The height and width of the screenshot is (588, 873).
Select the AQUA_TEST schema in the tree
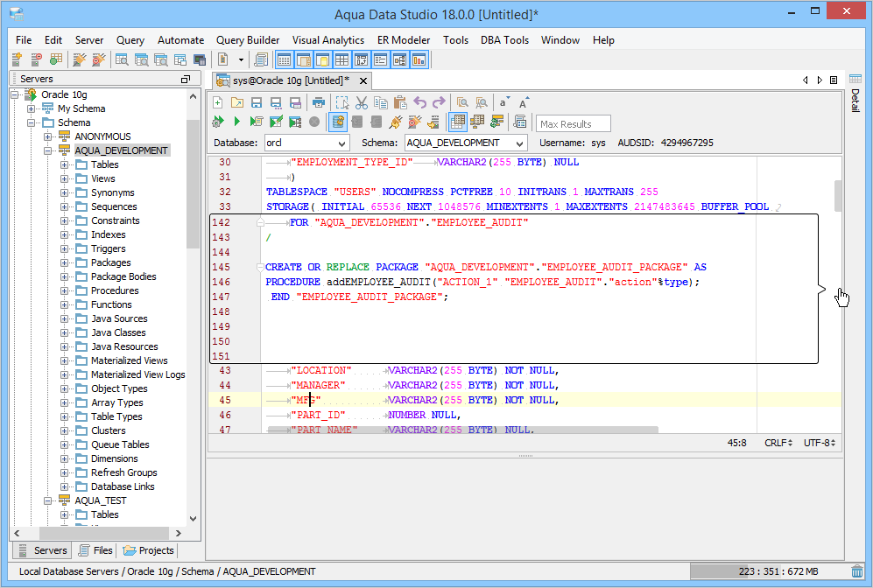pyautogui.click(x=100, y=500)
